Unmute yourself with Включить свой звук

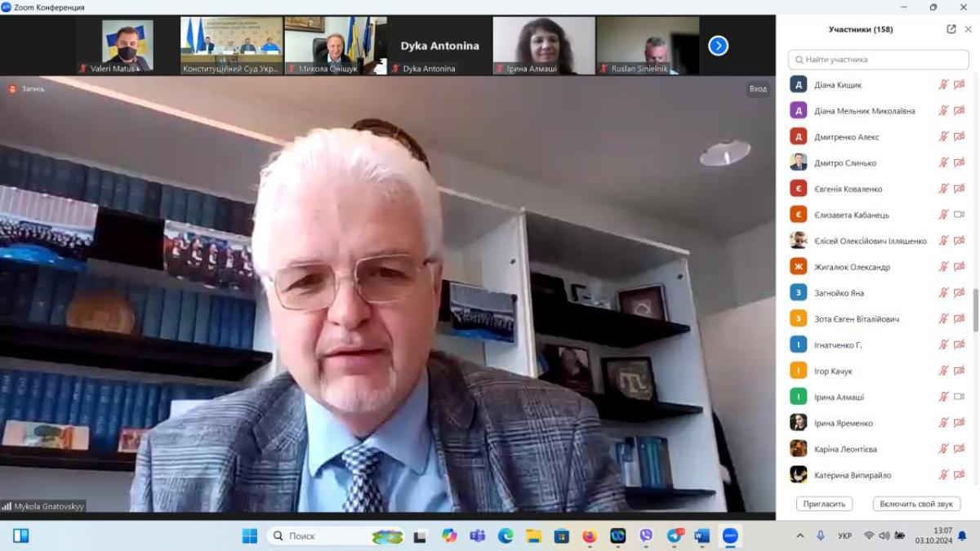click(x=916, y=504)
